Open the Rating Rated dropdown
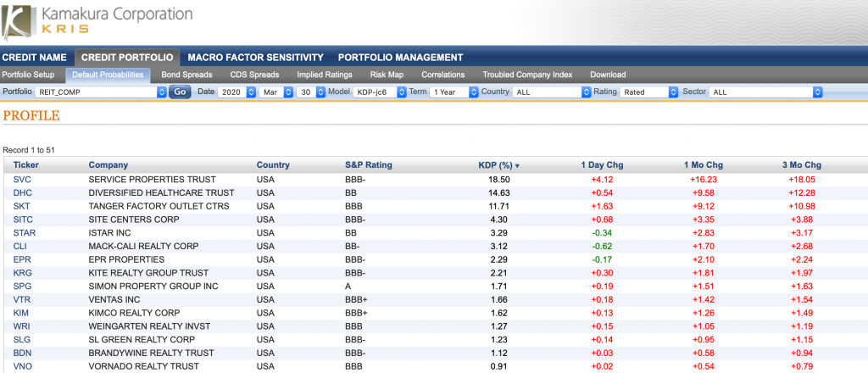The height and width of the screenshot is (373, 868). click(x=648, y=92)
